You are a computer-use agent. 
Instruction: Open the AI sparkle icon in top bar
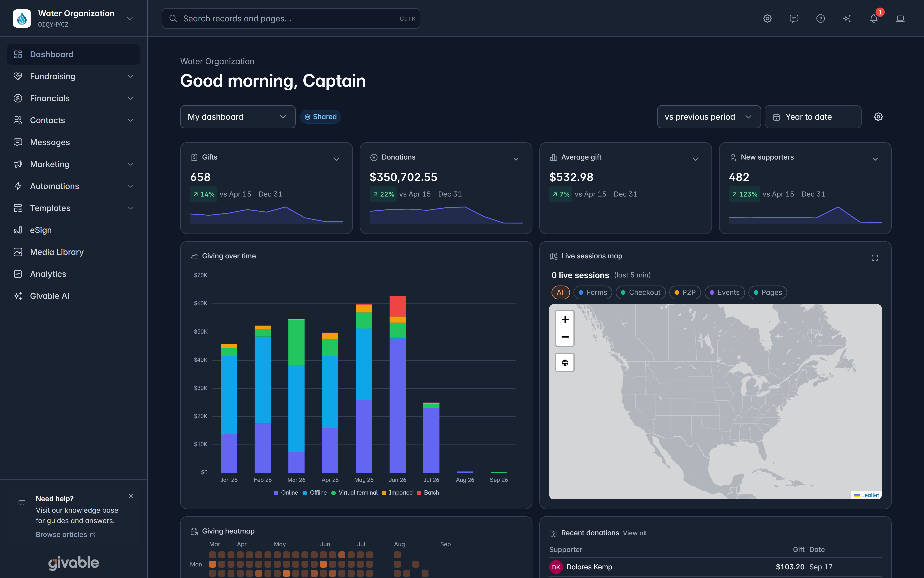point(847,18)
